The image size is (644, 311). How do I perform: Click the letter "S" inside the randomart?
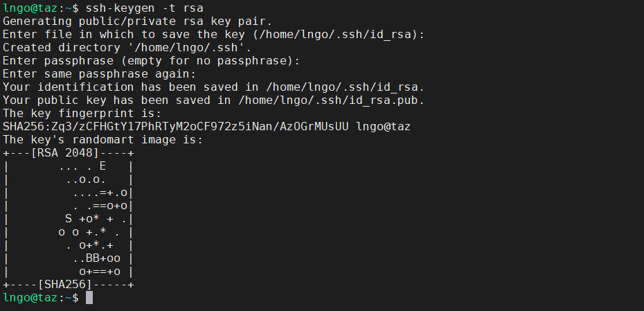(69, 219)
